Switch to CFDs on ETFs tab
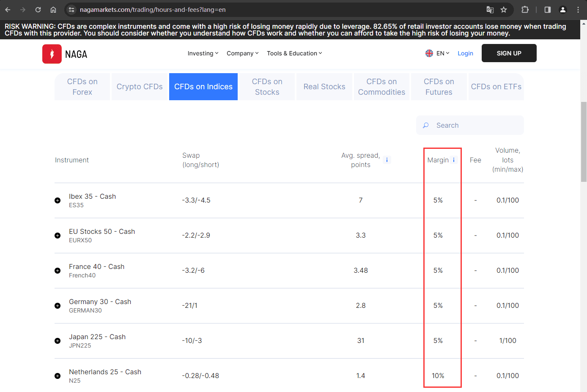Viewport: 587px width, 392px height. tap(496, 87)
